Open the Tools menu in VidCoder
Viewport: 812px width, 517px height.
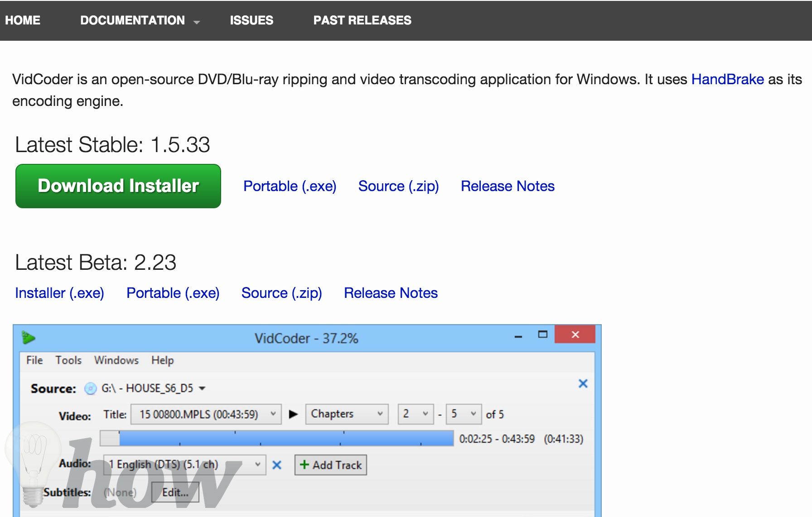[x=68, y=360]
